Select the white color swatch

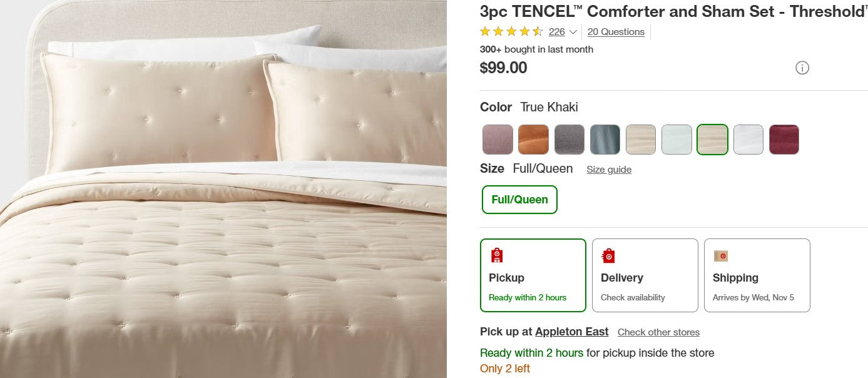(x=748, y=139)
